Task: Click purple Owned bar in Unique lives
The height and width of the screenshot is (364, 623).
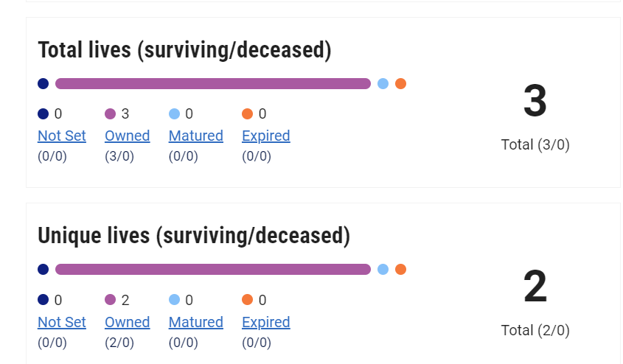Action: point(212,270)
